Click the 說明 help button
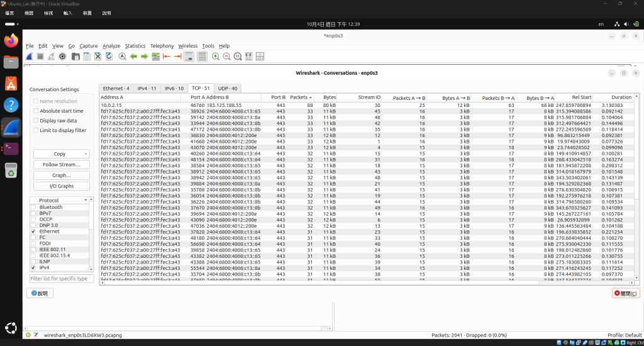The image size is (644, 346). 40,293
